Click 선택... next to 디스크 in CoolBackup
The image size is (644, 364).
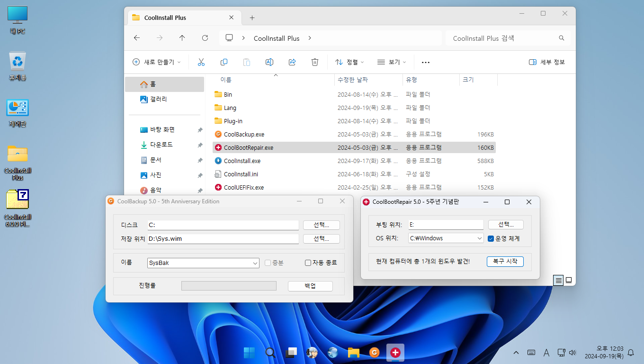pyautogui.click(x=321, y=225)
